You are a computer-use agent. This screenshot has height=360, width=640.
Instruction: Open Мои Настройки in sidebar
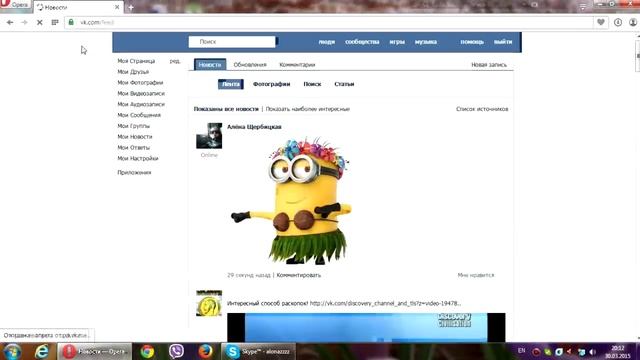138,158
